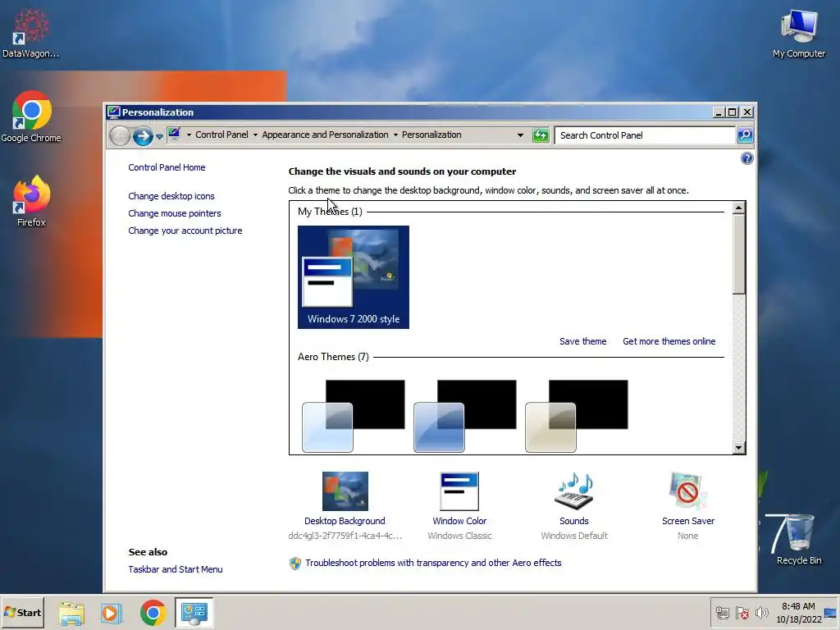Launch Windows Media Player from taskbar
Screen dimensions: 840x630
(112, 613)
